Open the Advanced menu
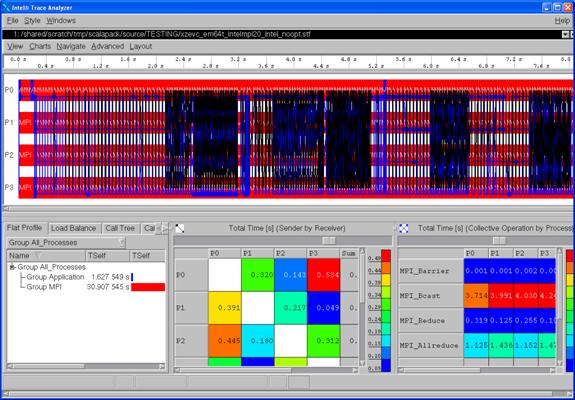Viewport: 575px width, 400px height. tap(107, 46)
